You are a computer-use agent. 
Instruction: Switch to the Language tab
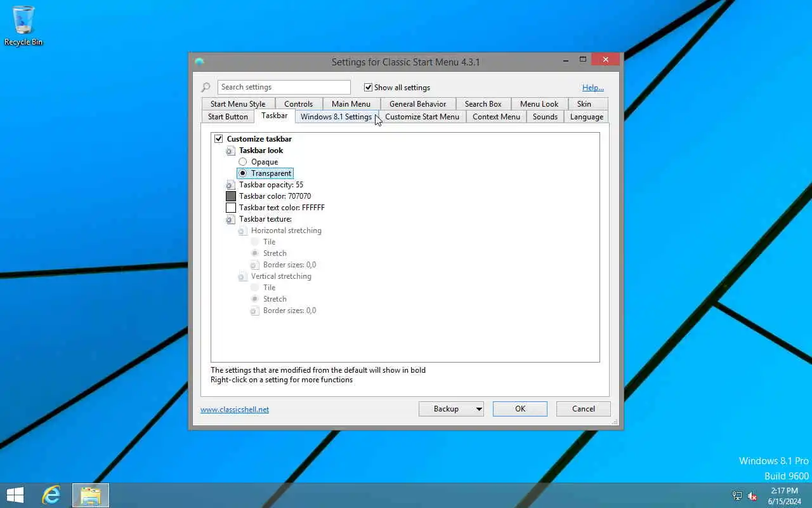tap(586, 117)
